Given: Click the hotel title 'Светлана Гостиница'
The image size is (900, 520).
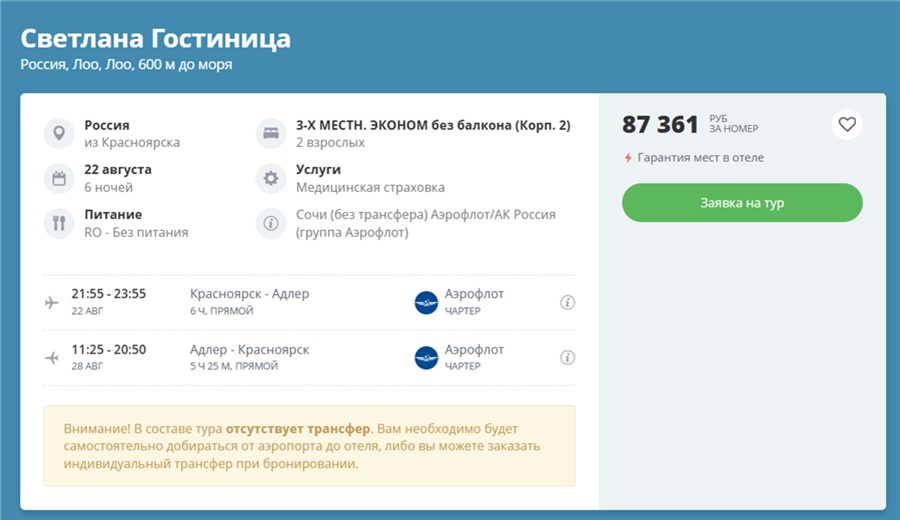Looking at the screenshot, I should coord(156,39).
